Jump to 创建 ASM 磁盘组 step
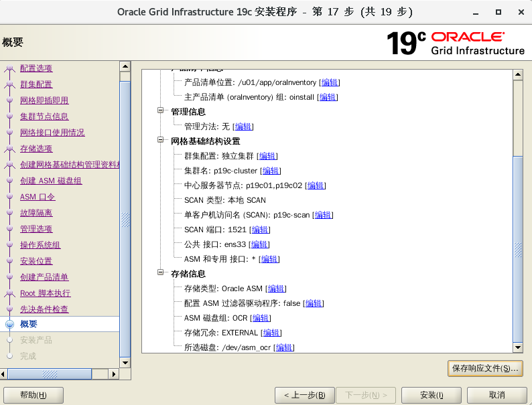Screen dimensions: 532x405 [x=51, y=181]
